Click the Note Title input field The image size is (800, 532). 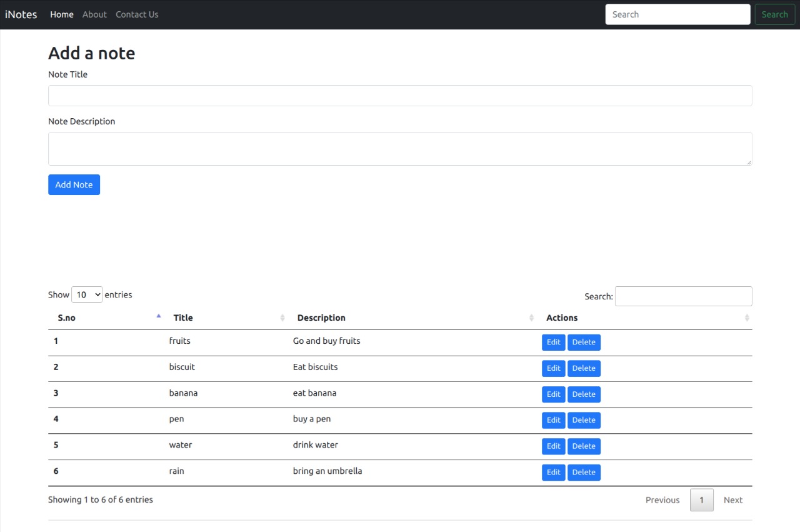click(400, 95)
